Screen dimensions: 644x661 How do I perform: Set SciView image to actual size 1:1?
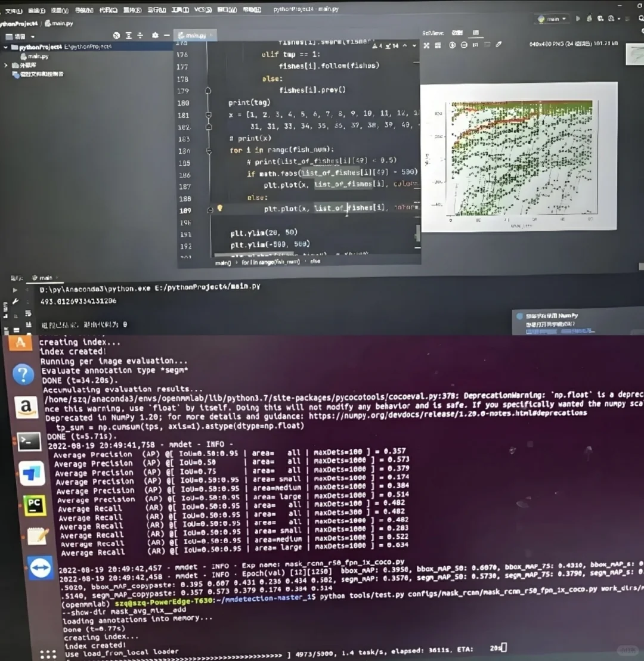click(475, 45)
